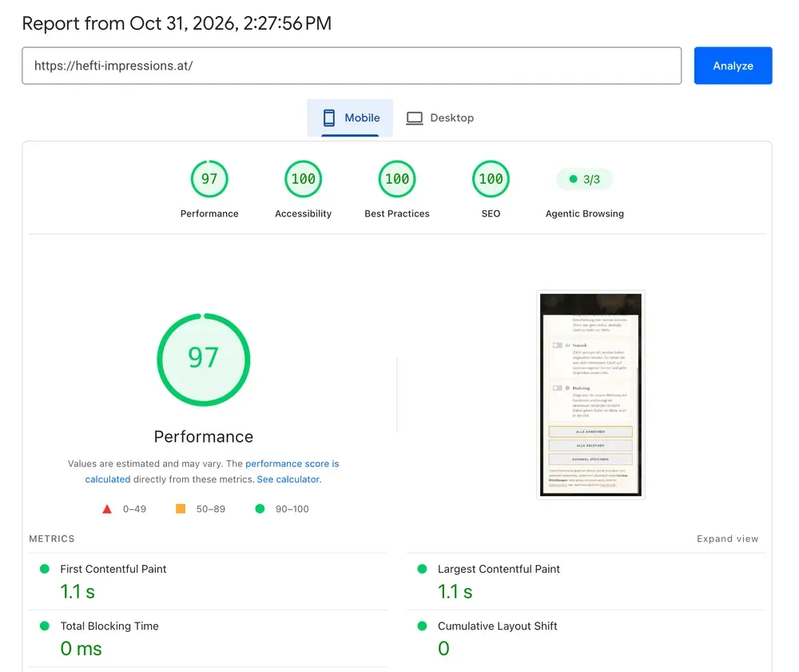Click the large 97 performance gauge
Screen dimensions: 799x672
(203, 360)
